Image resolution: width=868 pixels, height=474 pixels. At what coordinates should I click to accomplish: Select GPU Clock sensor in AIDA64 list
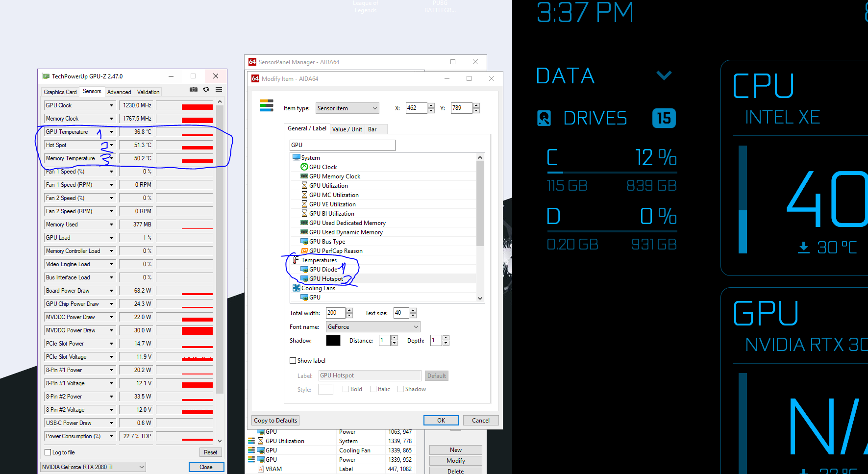pos(323,167)
